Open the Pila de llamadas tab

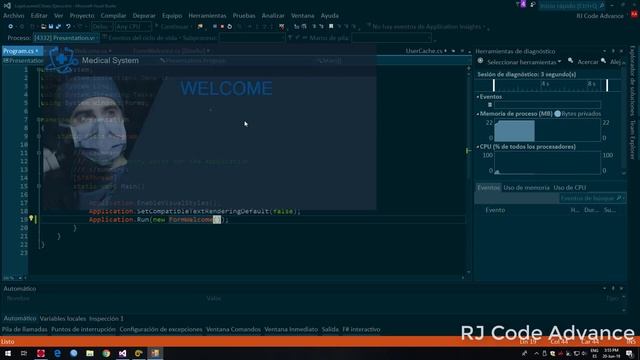(x=24, y=329)
